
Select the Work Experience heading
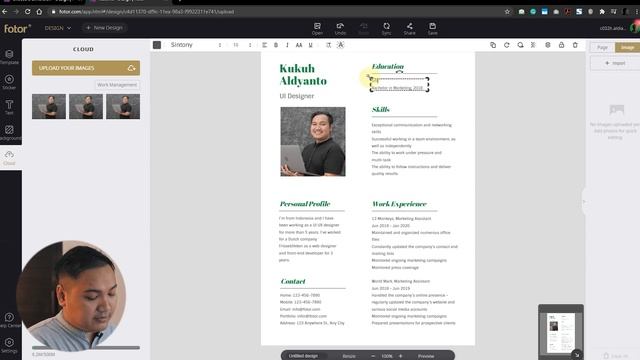pyautogui.click(x=399, y=204)
